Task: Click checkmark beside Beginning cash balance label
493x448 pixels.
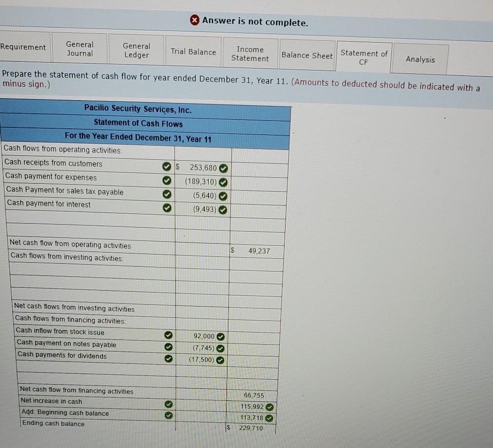Action: pyautogui.click(x=169, y=415)
